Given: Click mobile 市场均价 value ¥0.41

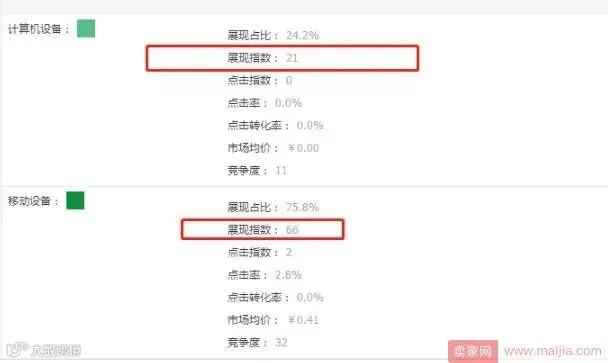Looking at the screenshot, I should [303, 320].
